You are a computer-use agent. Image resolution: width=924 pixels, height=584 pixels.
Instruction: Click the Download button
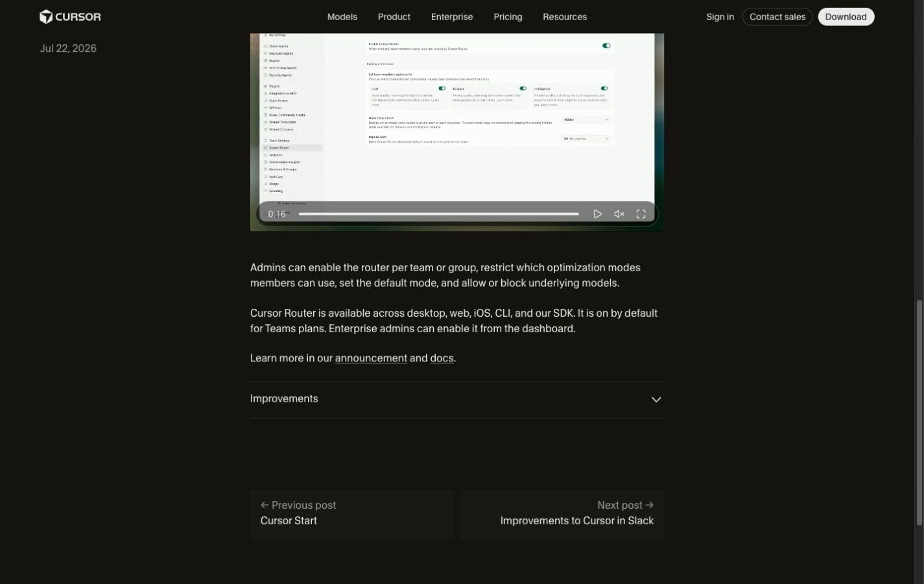[846, 17]
